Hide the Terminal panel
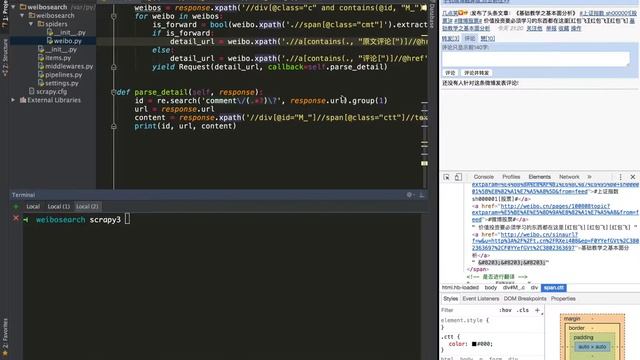 coord(421,195)
